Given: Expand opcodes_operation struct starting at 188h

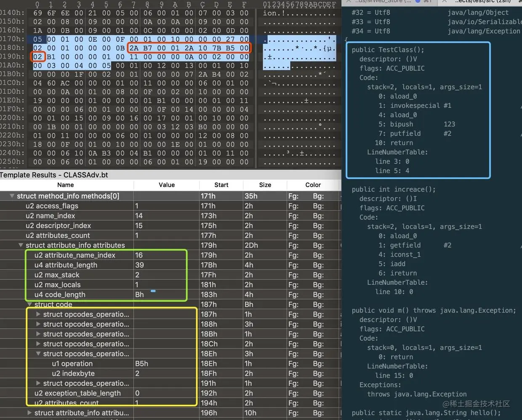Looking at the screenshot, I should 38,324.
